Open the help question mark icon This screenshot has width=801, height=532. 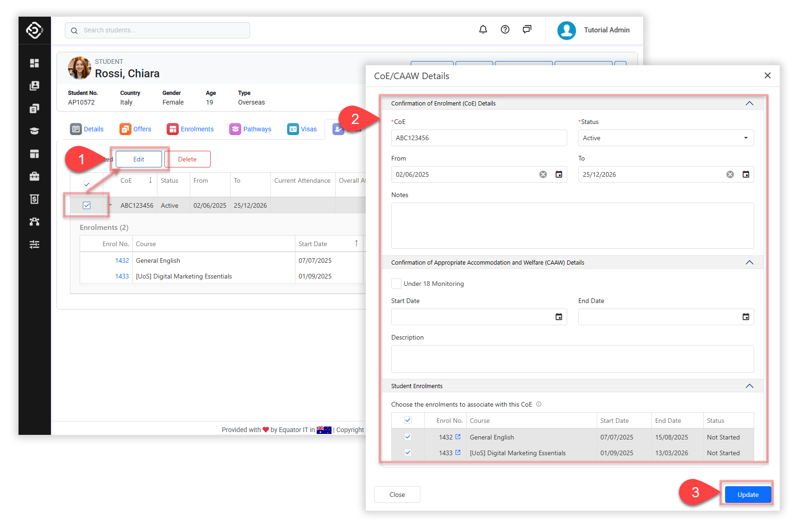click(505, 30)
